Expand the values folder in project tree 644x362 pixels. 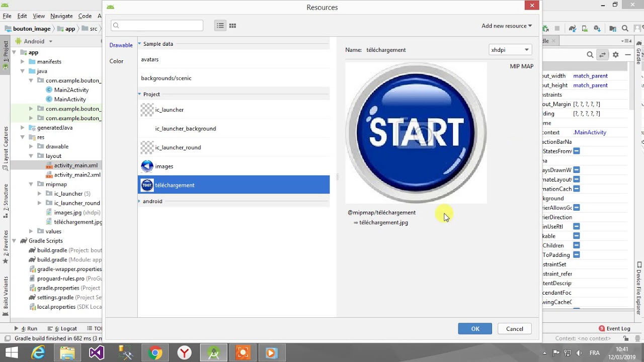tap(31, 231)
